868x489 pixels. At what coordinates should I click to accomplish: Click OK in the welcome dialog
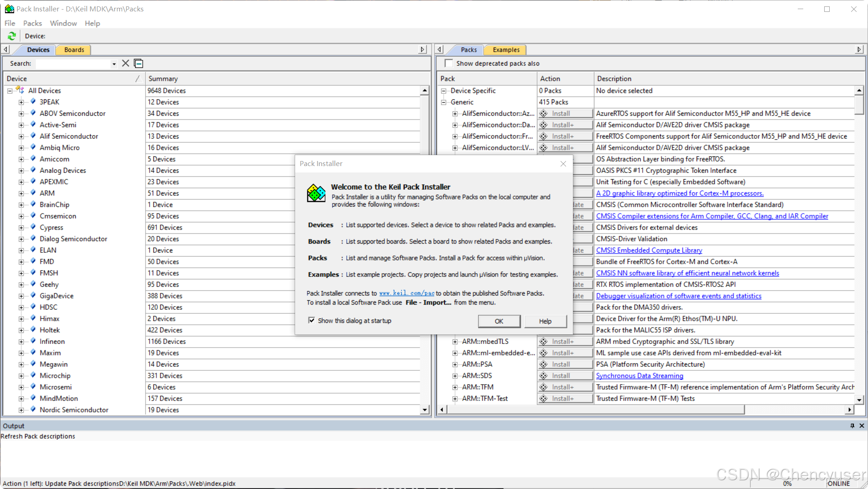pos(499,321)
